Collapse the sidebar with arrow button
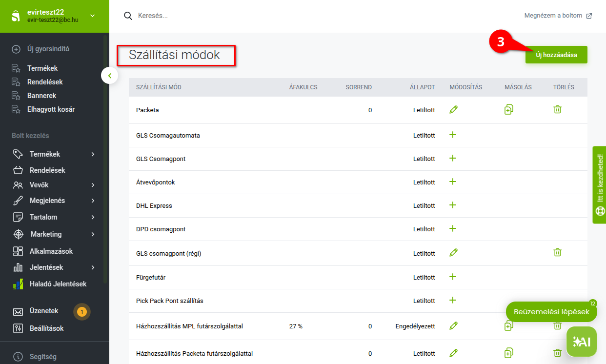This screenshot has width=606, height=364. [110, 76]
